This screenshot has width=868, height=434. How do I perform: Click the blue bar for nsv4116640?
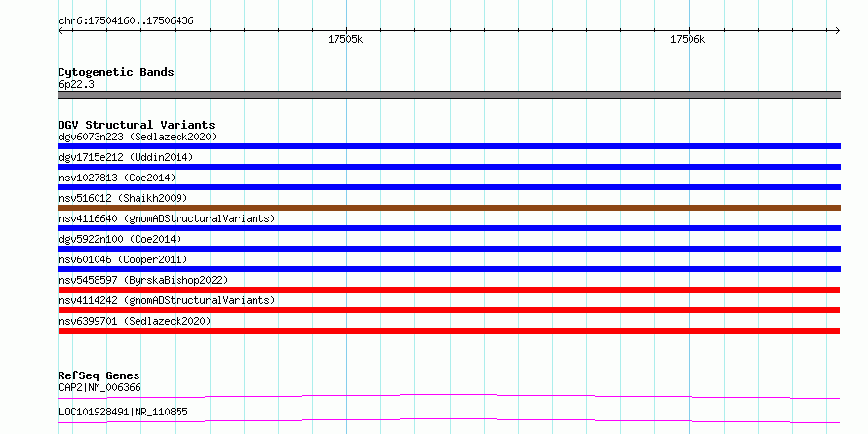[x=449, y=228]
